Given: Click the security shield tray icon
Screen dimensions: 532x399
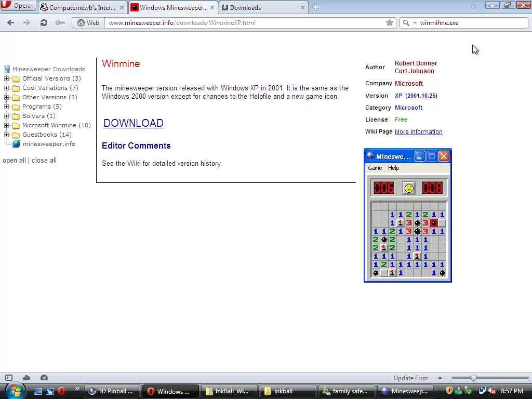Looking at the screenshot, I should click(x=449, y=391).
